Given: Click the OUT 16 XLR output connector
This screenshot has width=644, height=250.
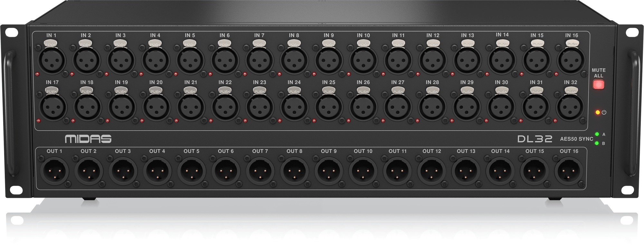Looking at the screenshot, I should pos(569,171).
